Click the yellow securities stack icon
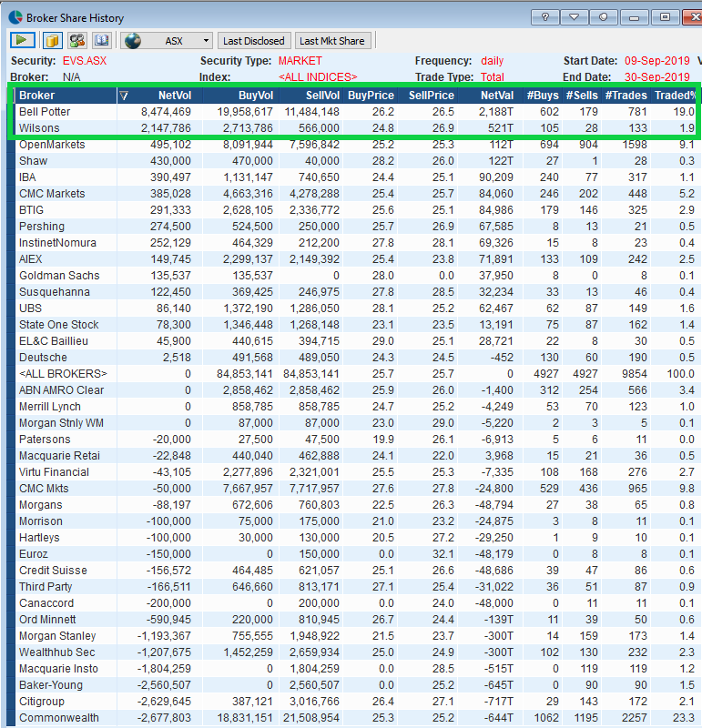 pos(53,40)
